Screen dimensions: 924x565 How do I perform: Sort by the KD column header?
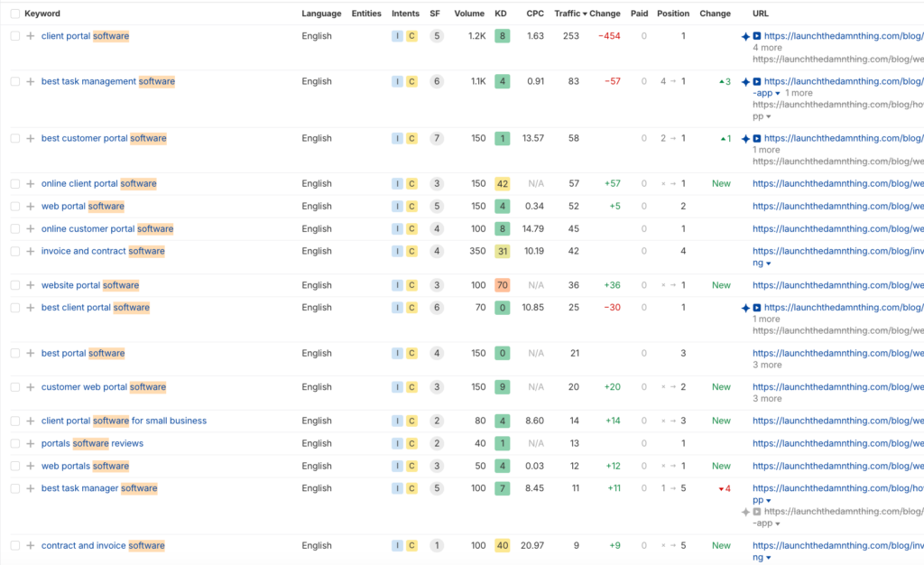point(501,14)
